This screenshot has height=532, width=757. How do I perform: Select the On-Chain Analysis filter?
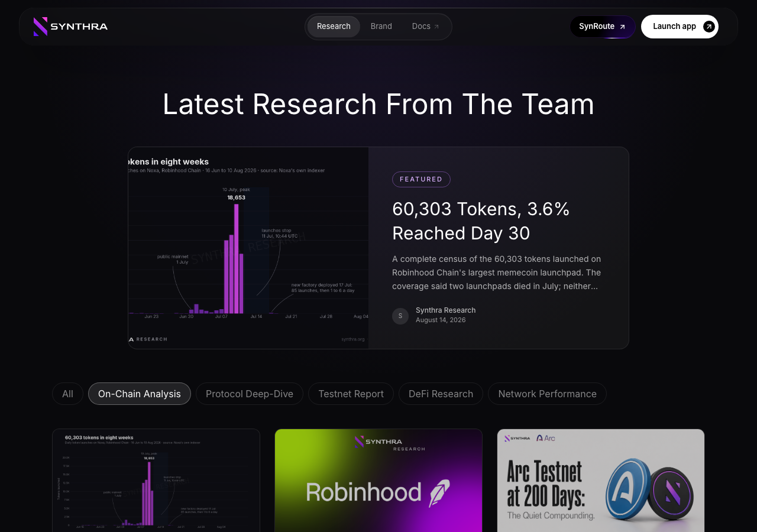[x=140, y=394]
